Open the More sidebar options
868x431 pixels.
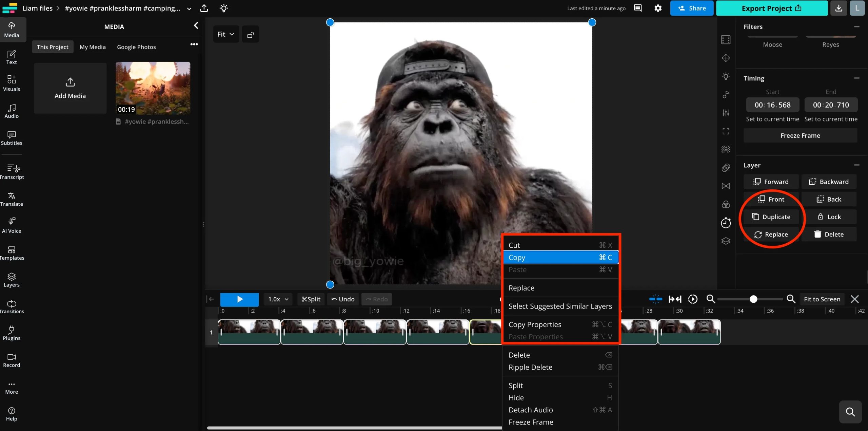(12, 388)
